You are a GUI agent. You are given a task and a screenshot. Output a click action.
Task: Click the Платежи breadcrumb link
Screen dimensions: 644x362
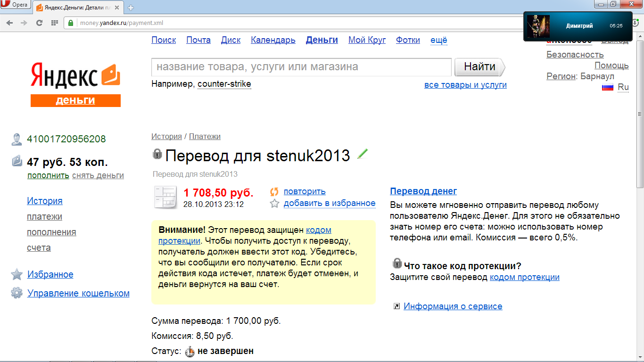pyautogui.click(x=205, y=137)
